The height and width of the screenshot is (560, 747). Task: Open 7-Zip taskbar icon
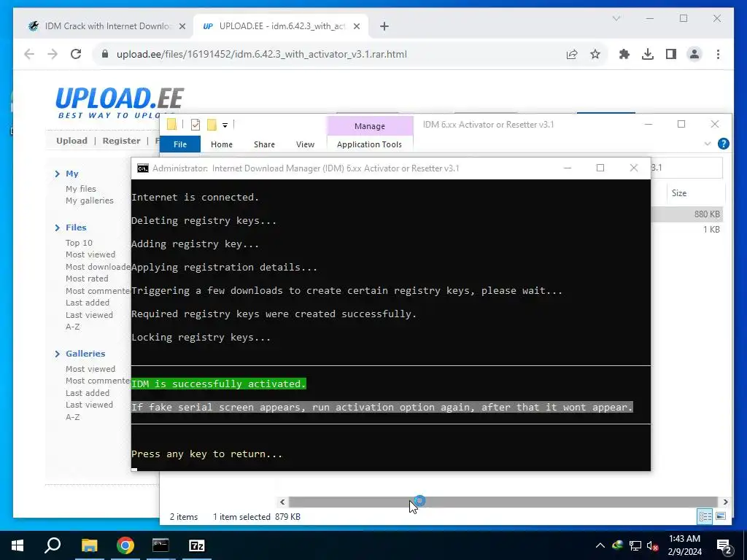197,545
